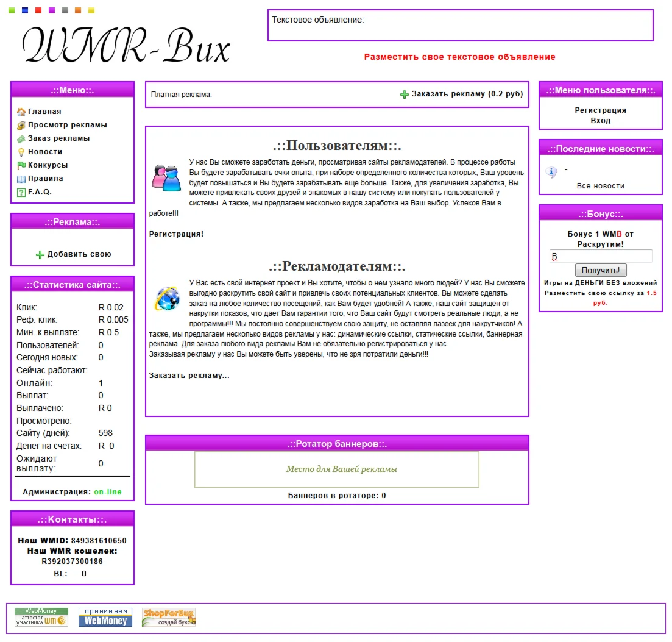Image resolution: width=672 pixels, height=642 pixels.
Task: Click Игры на ДЕНЬГИ БЕЗ вложений link
Action: pyautogui.click(x=601, y=283)
